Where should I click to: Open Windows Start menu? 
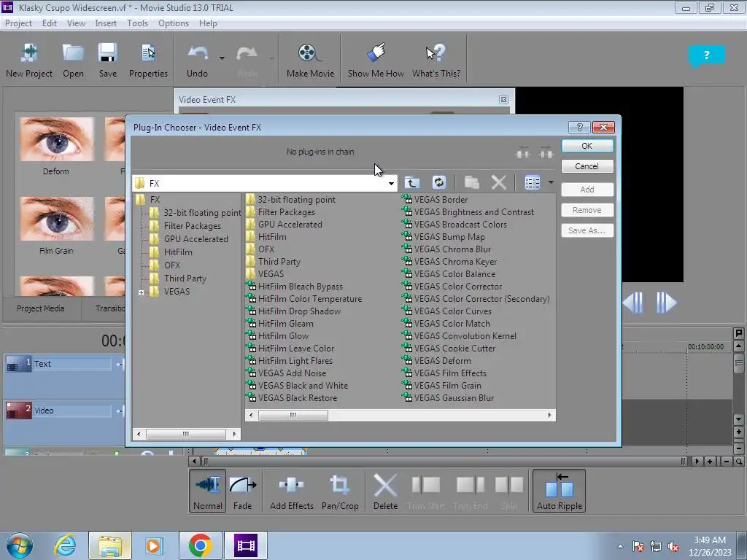[19, 545]
